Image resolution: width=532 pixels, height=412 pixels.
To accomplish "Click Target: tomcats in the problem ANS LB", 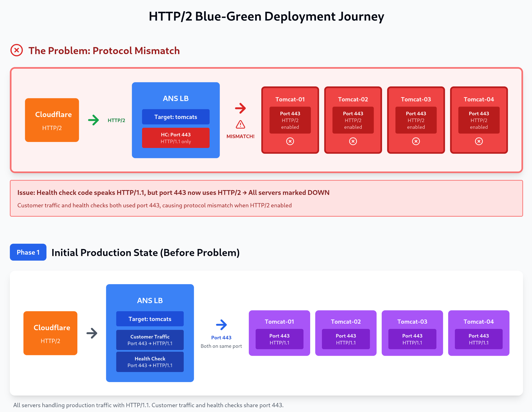I will coord(176,117).
